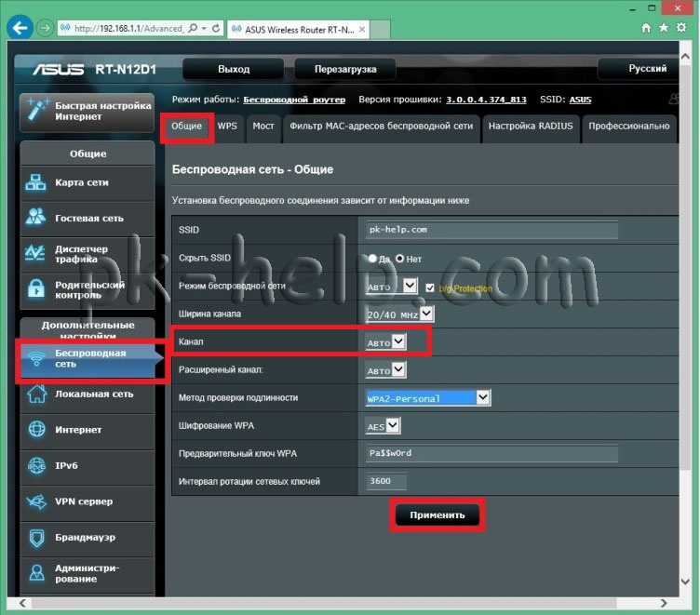Close the ASUS Wireless Router browser tab
700x615 pixels.
(362, 30)
